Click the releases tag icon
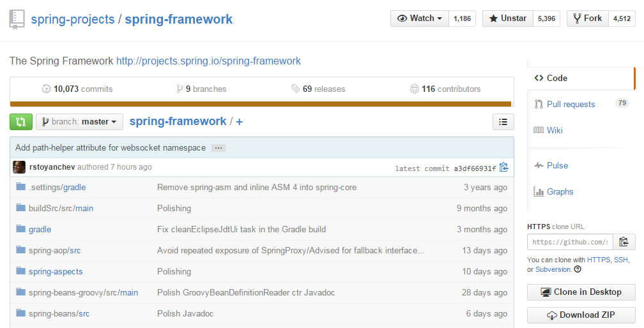The height and width of the screenshot is (328, 644). click(x=295, y=89)
